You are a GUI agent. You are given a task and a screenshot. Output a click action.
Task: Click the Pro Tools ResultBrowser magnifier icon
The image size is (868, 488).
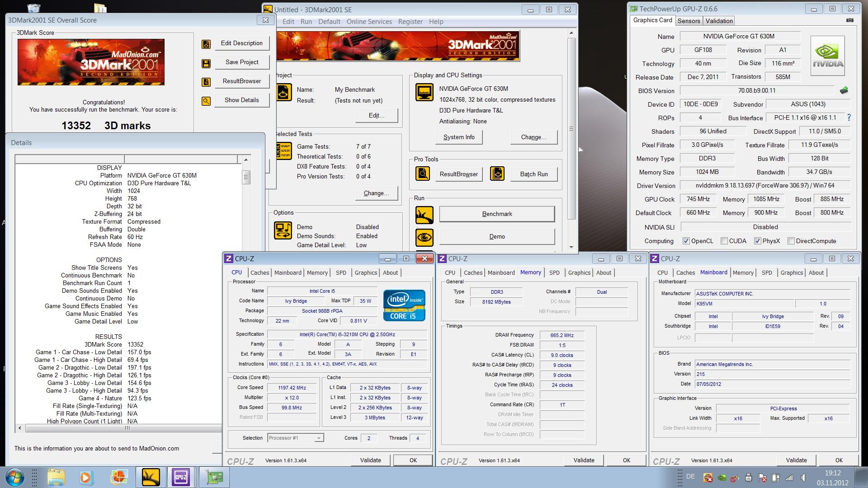(423, 174)
